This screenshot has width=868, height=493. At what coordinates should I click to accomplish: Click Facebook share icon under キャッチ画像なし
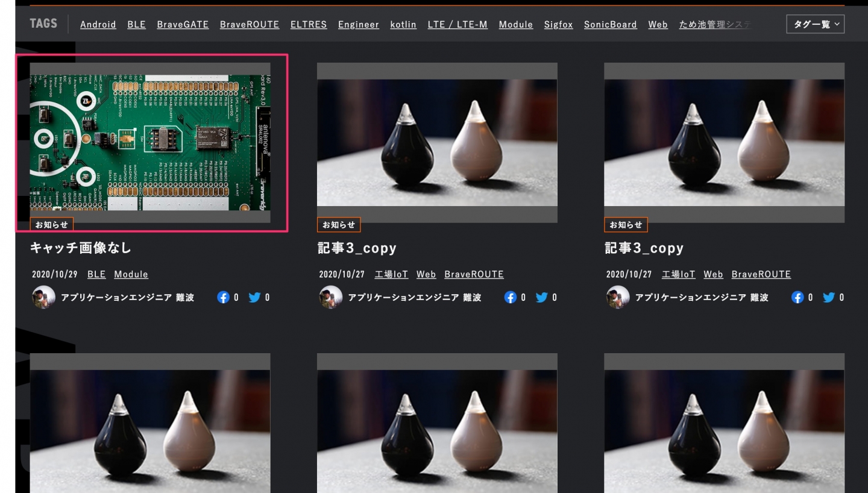pos(224,297)
